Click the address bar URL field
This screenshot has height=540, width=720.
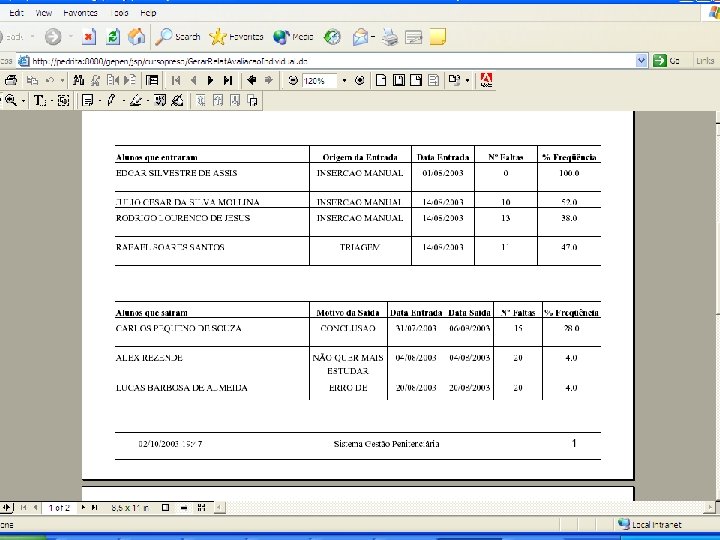click(327, 61)
